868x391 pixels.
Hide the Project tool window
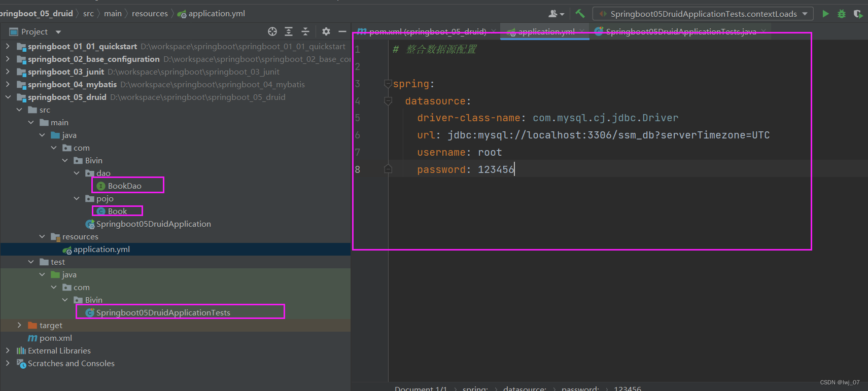pyautogui.click(x=342, y=31)
